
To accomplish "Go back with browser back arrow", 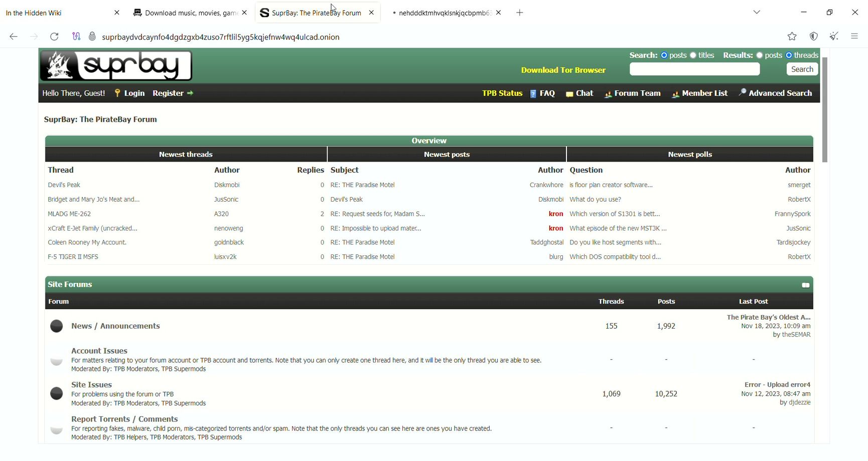I will coord(14,37).
